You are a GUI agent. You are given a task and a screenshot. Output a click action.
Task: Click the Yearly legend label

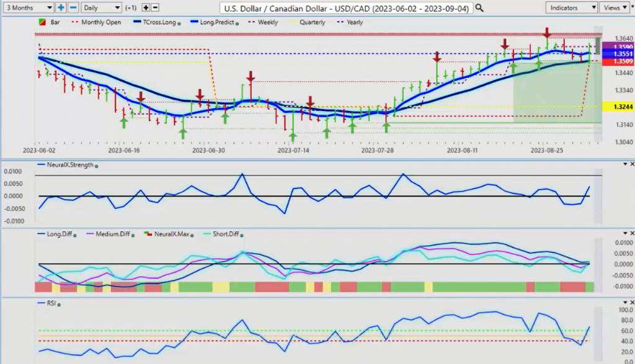(x=355, y=22)
